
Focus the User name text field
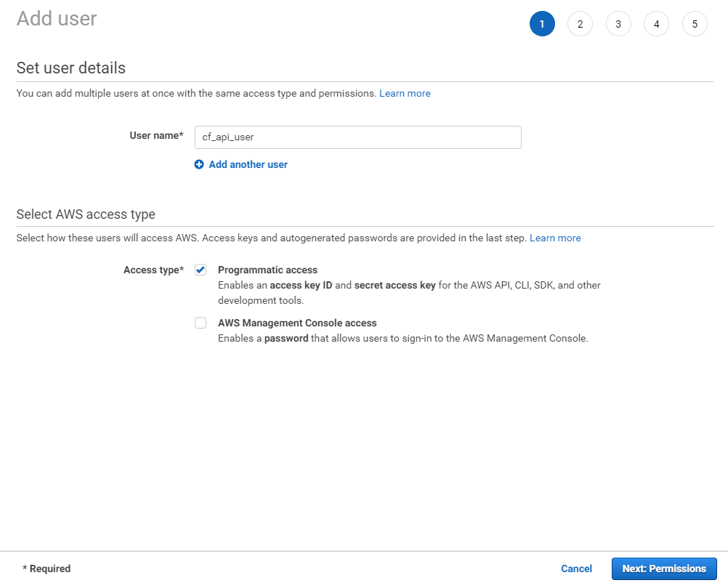click(357, 137)
